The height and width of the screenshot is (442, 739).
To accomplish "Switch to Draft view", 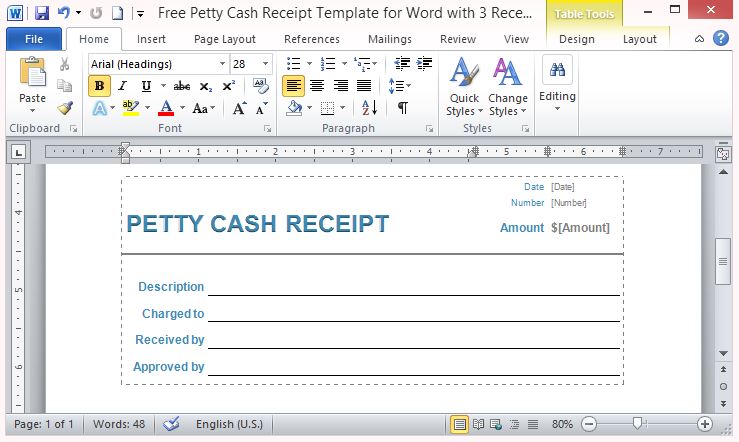I will point(533,424).
